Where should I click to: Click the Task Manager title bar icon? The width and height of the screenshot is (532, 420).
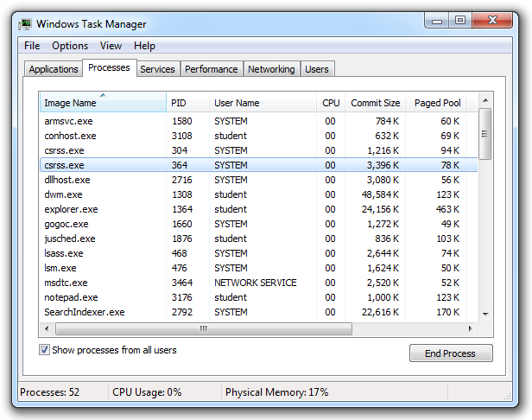point(25,24)
